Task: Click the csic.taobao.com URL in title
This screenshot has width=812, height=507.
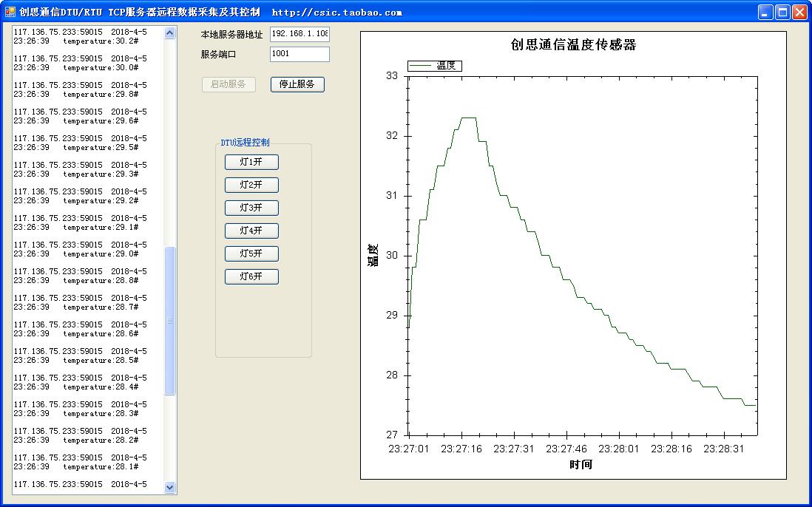Action: click(337, 13)
